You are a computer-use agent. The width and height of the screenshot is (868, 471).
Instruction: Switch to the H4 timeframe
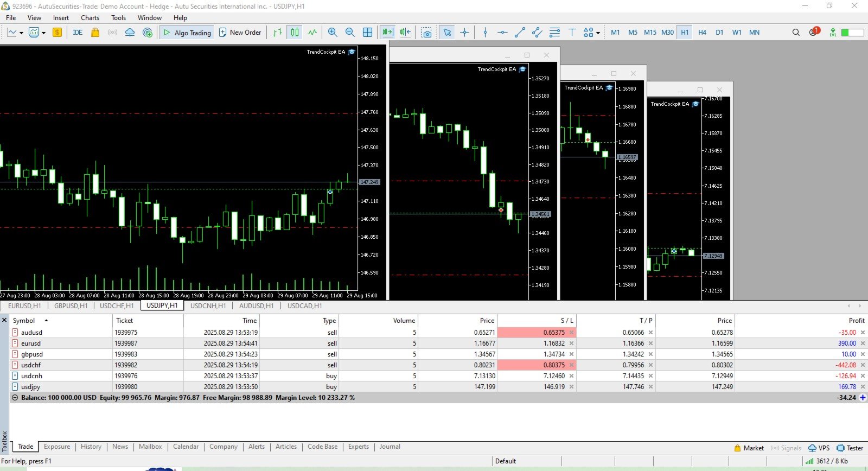click(x=702, y=33)
